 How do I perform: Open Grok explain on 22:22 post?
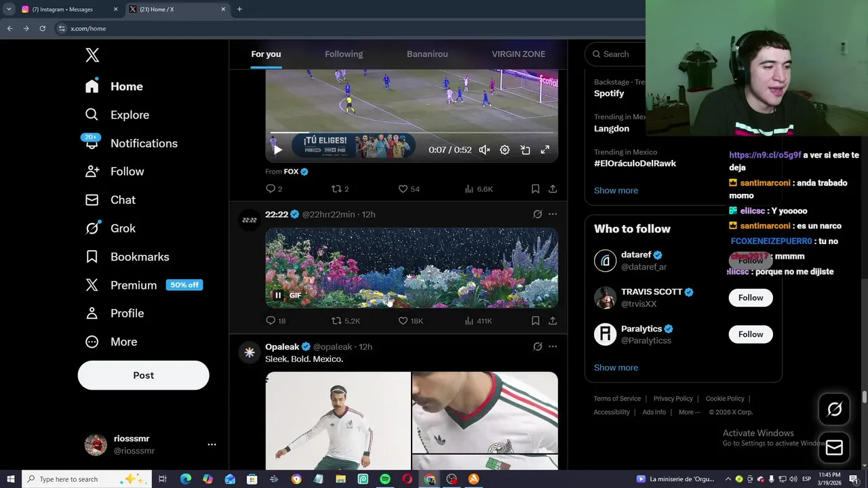point(537,214)
